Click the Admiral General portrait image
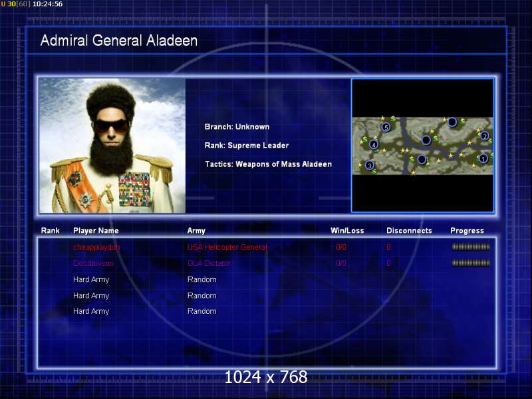 112,146
